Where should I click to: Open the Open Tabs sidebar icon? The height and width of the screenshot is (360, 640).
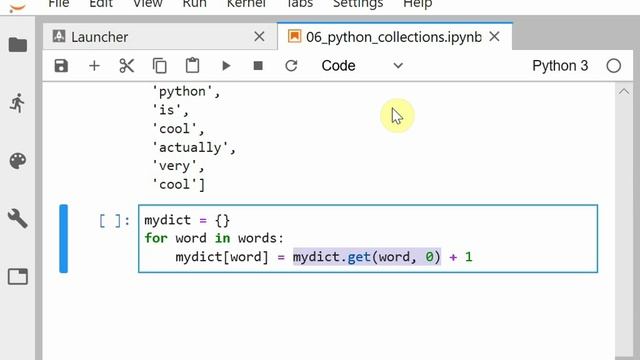coord(18,277)
